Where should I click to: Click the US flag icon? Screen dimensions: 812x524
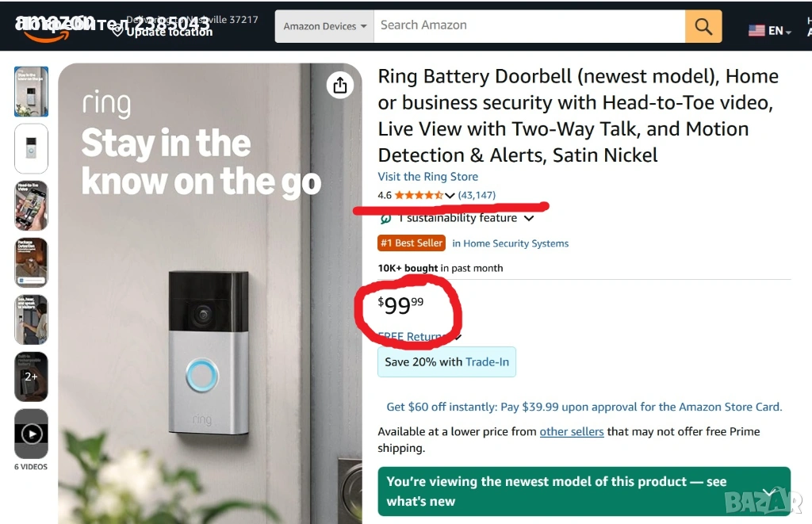pyautogui.click(x=756, y=30)
